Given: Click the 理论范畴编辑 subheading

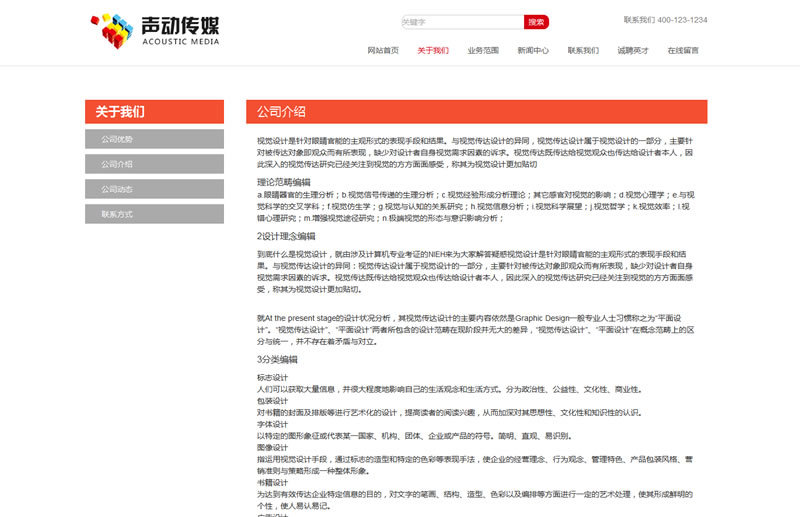Looking at the screenshot, I should click(x=284, y=182).
